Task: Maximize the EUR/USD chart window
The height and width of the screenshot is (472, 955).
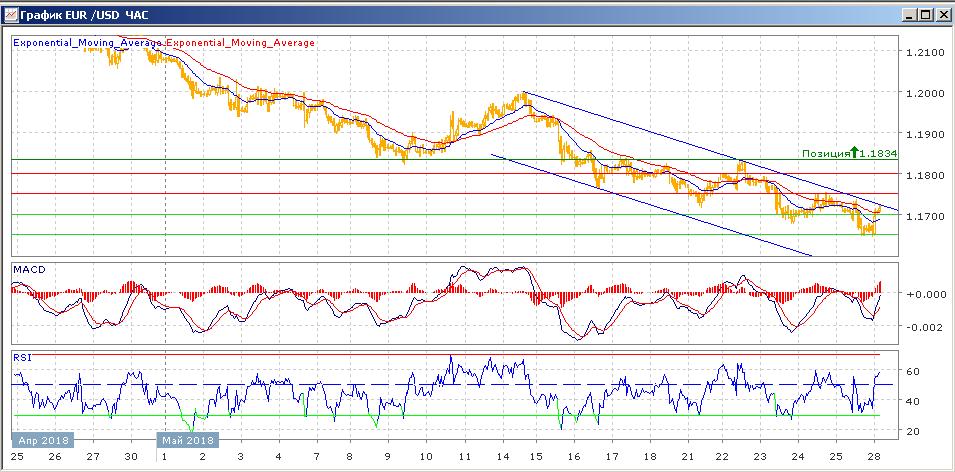Action: pyautogui.click(x=923, y=15)
